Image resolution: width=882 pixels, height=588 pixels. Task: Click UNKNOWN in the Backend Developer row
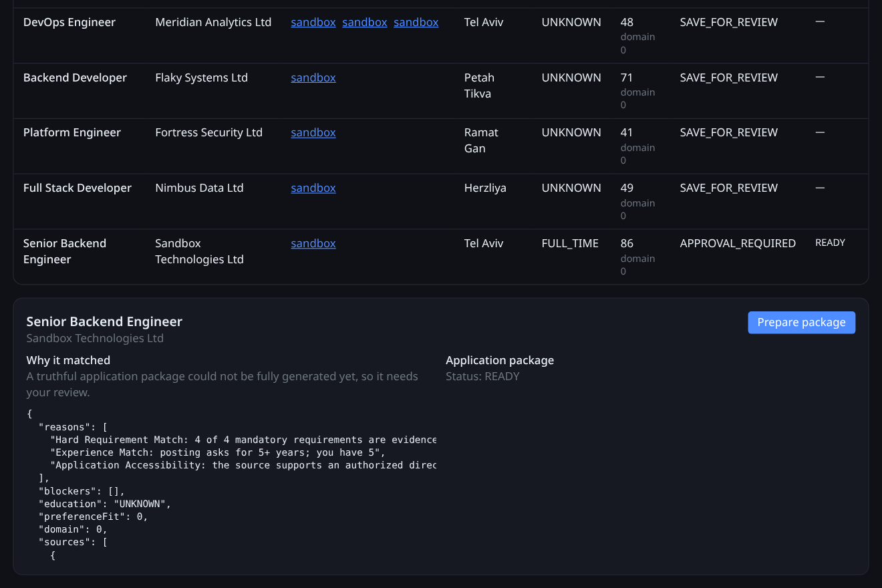click(571, 78)
